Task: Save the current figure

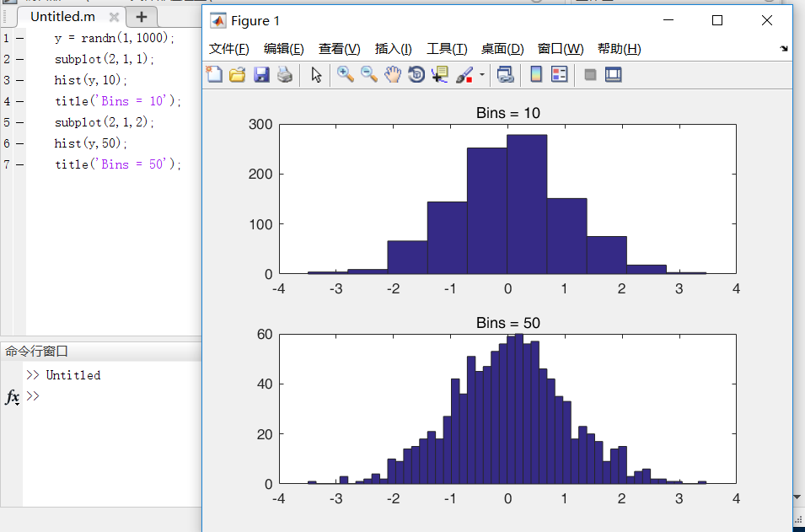Action: point(262,74)
